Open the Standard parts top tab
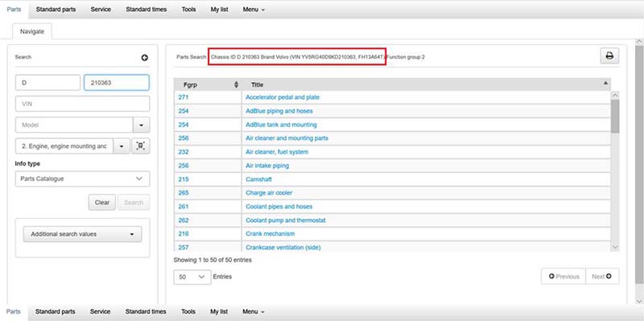644x321 pixels. point(56,10)
